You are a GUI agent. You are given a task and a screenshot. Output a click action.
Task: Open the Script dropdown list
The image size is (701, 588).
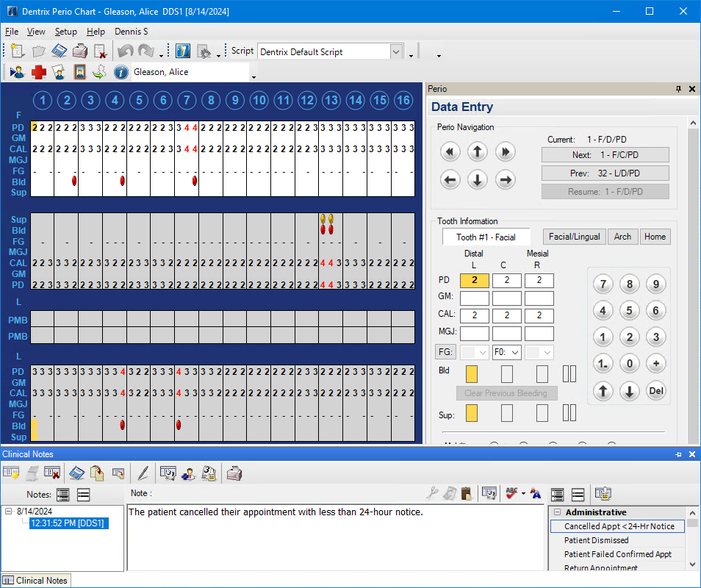point(397,51)
